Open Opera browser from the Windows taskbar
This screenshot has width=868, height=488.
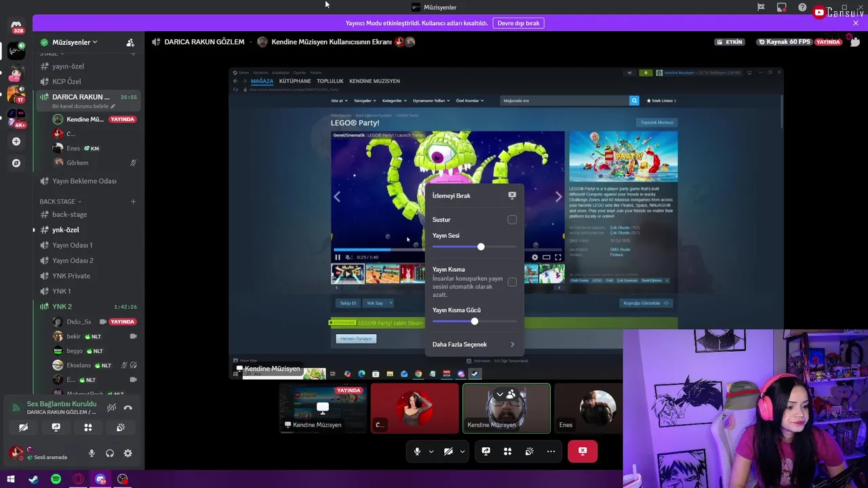(78, 479)
